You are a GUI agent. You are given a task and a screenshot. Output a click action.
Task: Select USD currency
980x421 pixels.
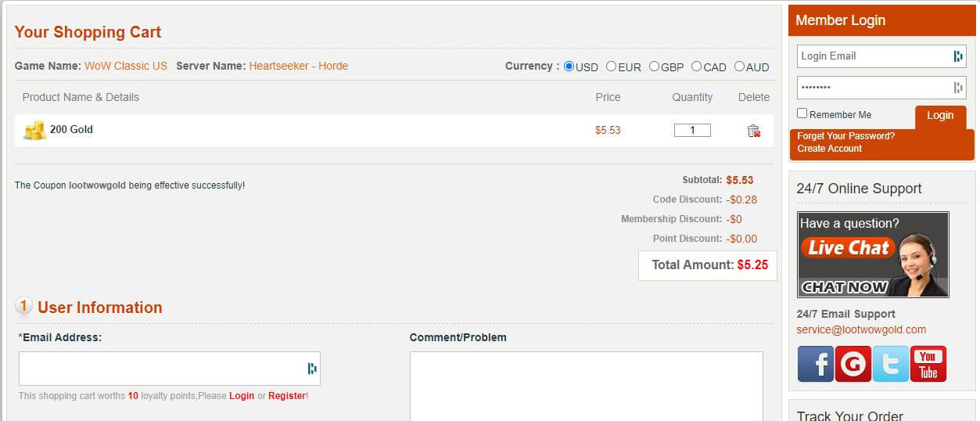pyautogui.click(x=569, y=67)
